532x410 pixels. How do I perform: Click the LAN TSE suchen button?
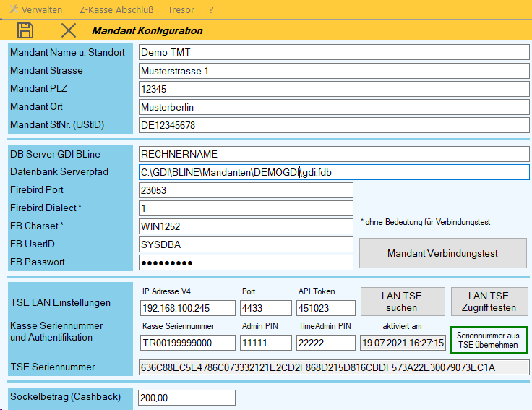(403, 302)
